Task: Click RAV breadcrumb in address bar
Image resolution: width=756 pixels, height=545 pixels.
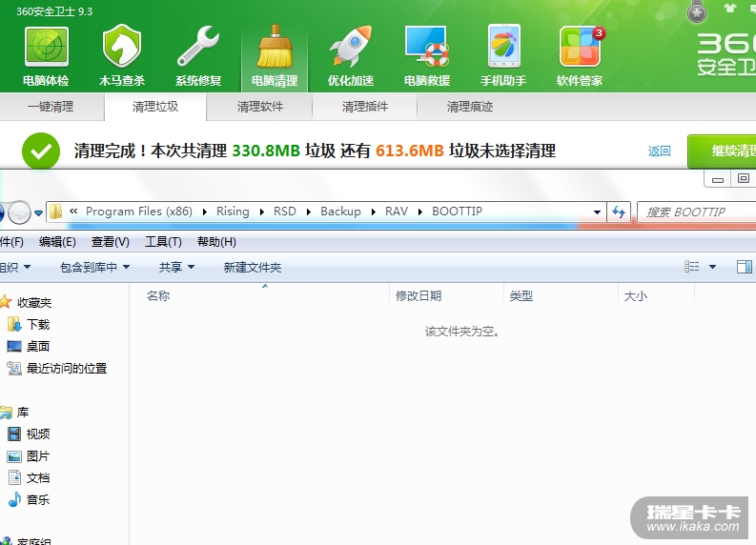Action: tap(397, 212)
